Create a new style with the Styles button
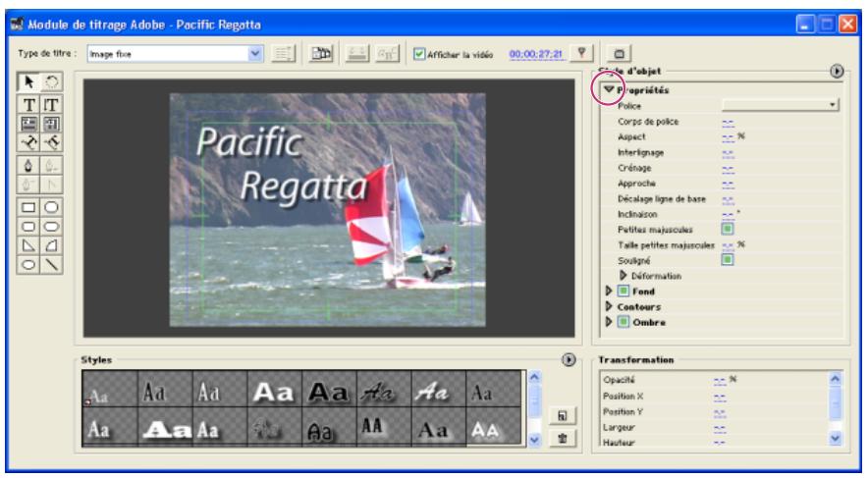 (563, 415)
